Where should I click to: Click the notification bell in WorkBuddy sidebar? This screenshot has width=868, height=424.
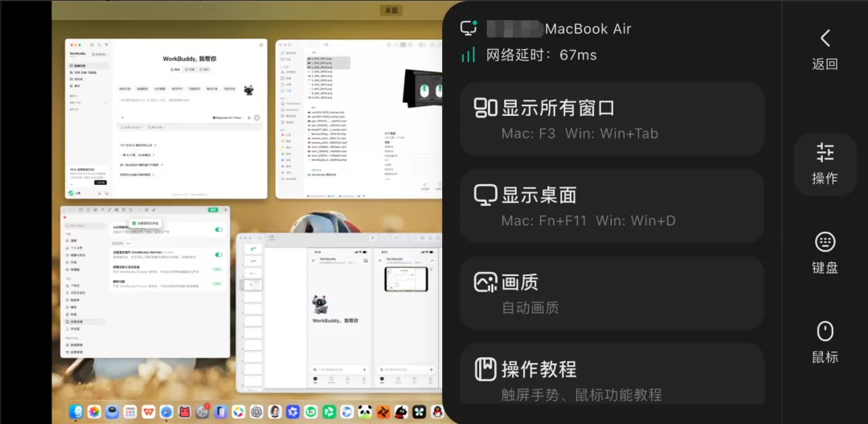(x=99, y=193)
